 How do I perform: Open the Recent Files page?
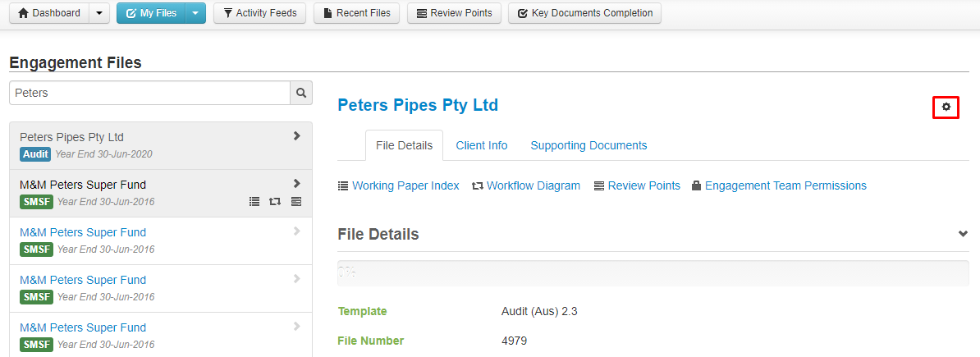[356, 13]
